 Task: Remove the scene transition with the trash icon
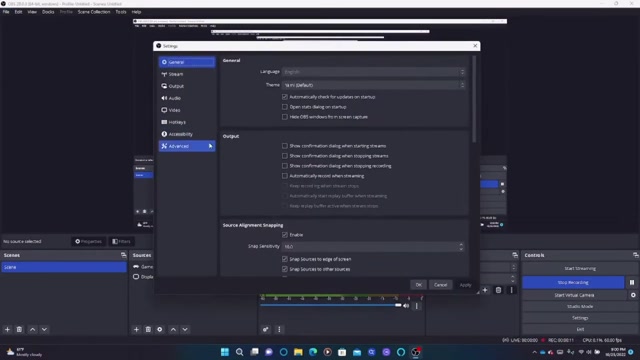coord(498,290)
